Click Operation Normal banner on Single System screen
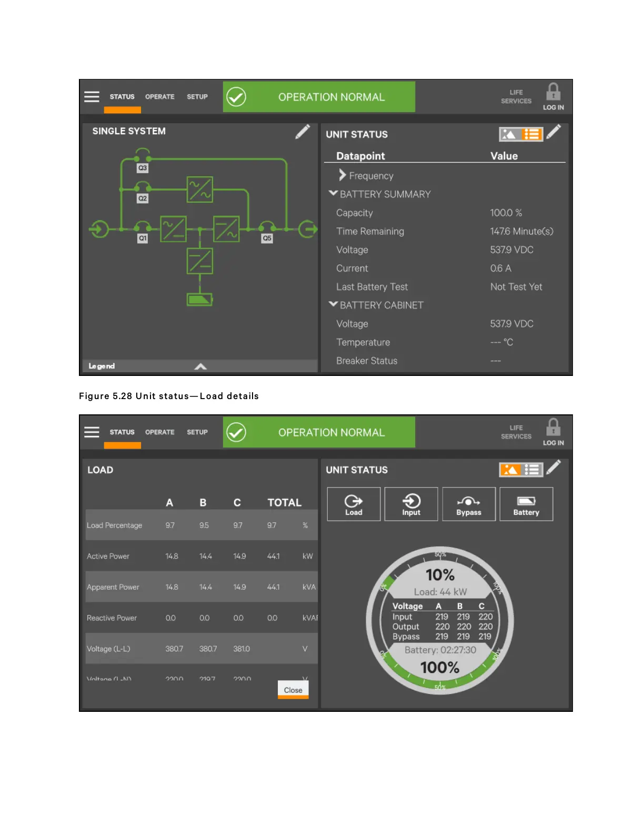This screenshot has width=644, height=834. click(319, 97)
